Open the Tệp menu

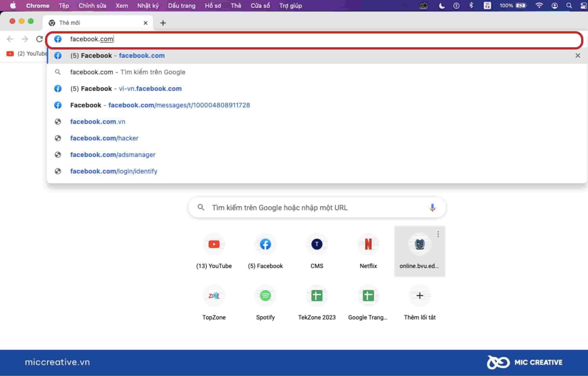point(64,6)
